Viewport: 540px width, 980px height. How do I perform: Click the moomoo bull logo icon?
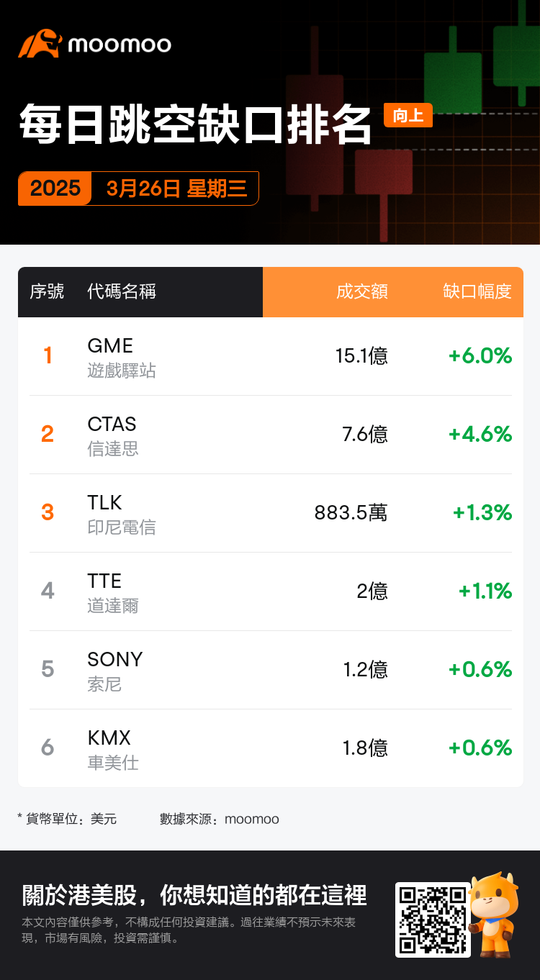(x=40, y=44)
